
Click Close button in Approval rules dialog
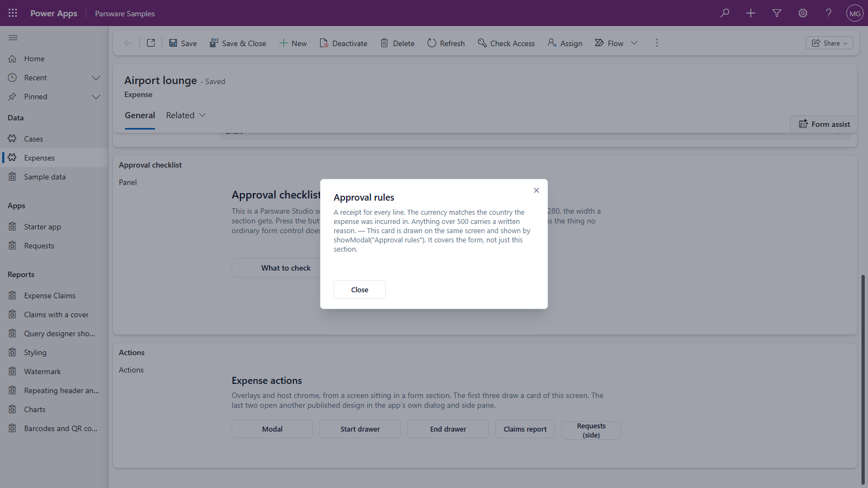[360, 290]
